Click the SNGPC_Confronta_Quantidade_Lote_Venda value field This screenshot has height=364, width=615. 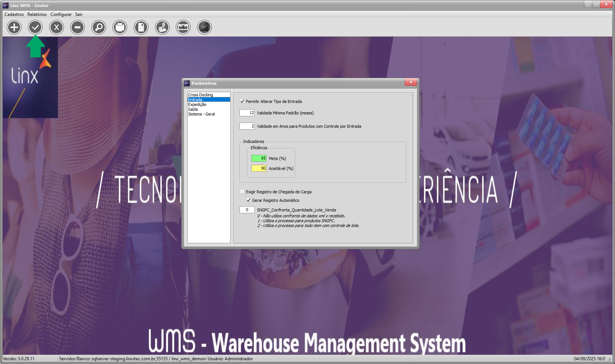pos(247,210)
